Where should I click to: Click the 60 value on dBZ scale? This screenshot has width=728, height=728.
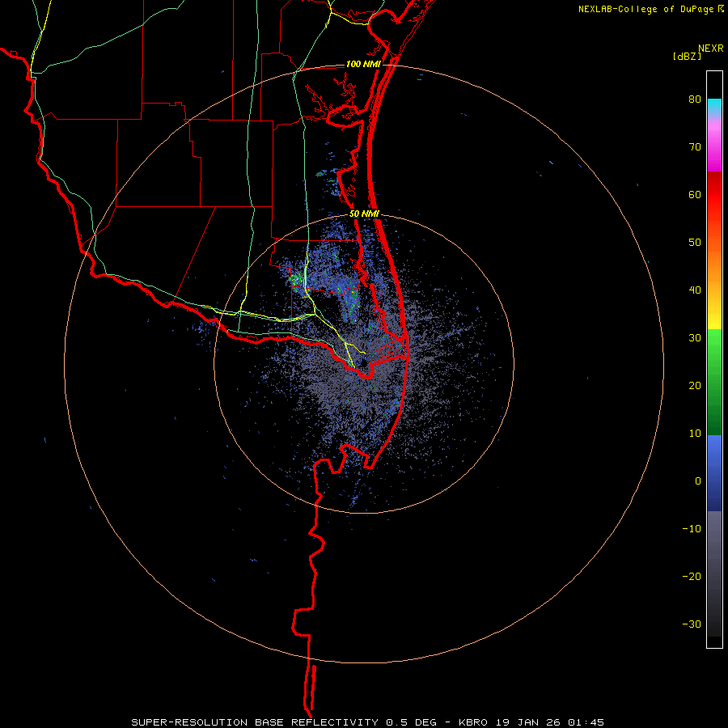click(x=695, y=194)
